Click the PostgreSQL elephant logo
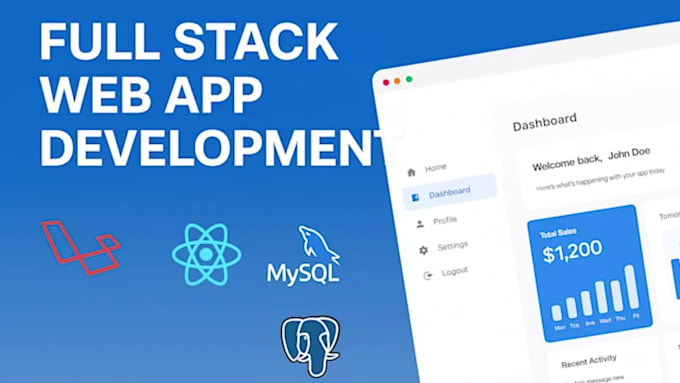Image resolution: width=680 pixels, height=383 pixels. pos(310,346)
